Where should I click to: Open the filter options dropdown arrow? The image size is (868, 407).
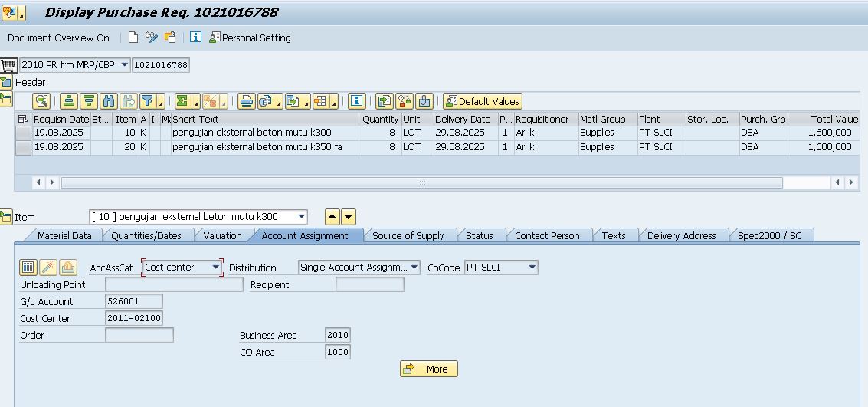[x=161, y=102]
